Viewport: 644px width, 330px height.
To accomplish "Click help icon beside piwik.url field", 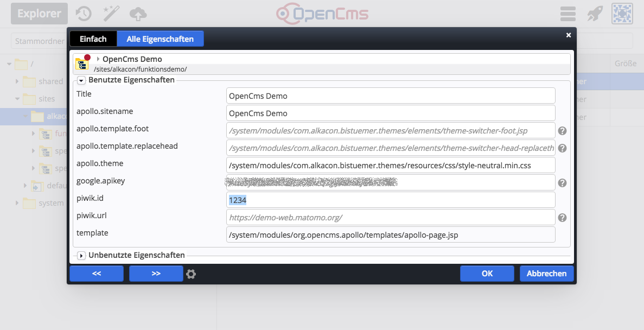I will coord(563,218).
